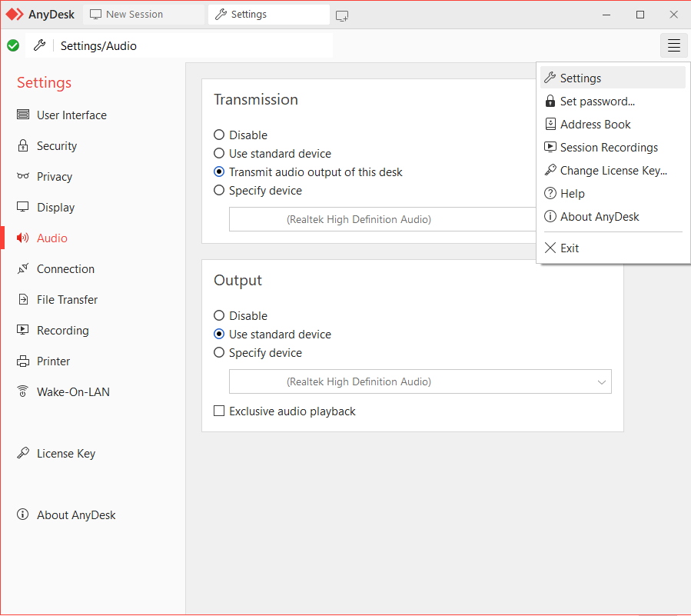
Task: Select Disable under Transmission
Action: tap(220, 135)
